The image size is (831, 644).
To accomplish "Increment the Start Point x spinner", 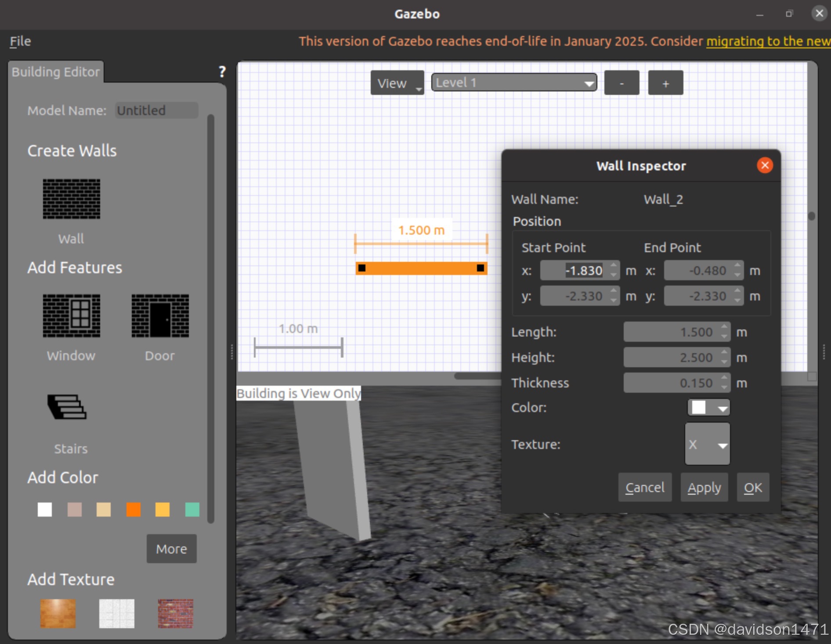I will pyautogui.click(x=614, y=265).
